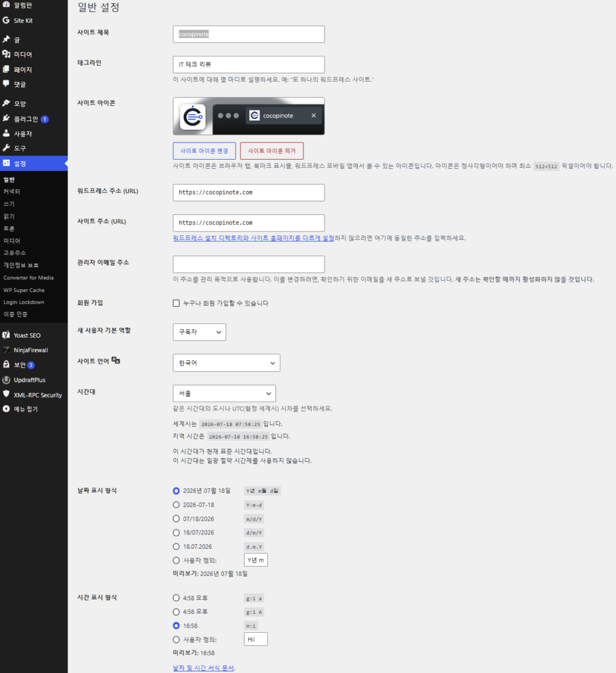Image resolution: width=616 pixels, height=673 pixels.
Task: Collapse the sidebar via 메뉴 접기 icon
Action: pos(6,409)
